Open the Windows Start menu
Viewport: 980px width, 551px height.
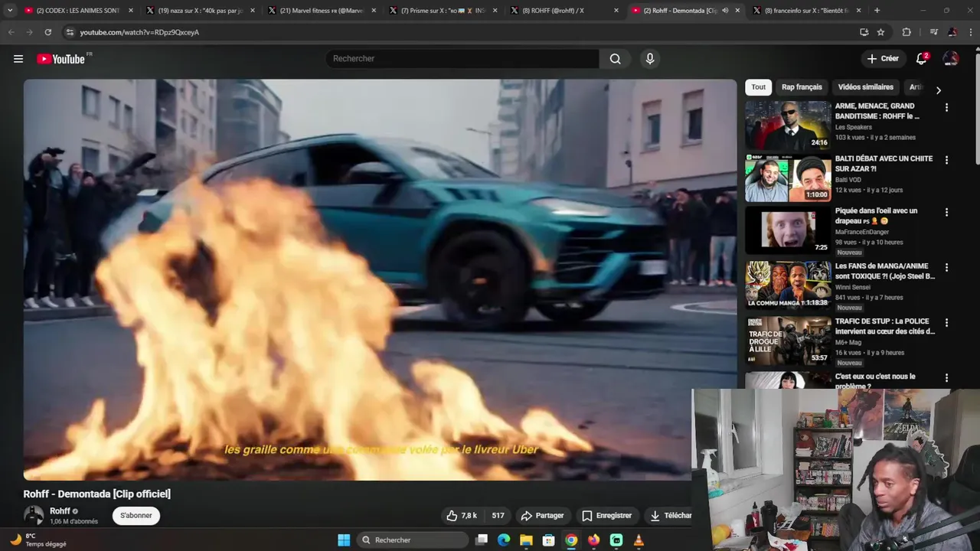344,540
